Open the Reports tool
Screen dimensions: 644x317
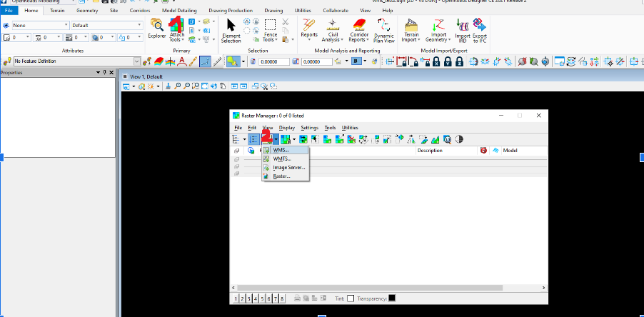309,29
